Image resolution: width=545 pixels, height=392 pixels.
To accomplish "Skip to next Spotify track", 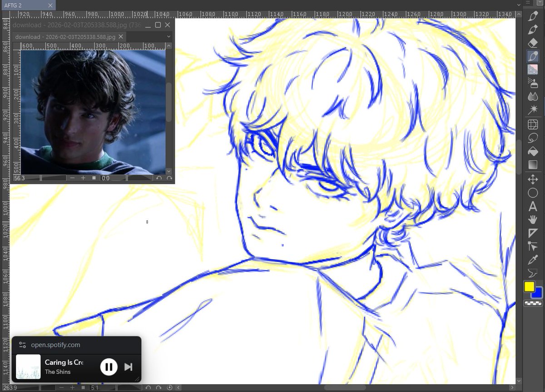I will [128, 367].
